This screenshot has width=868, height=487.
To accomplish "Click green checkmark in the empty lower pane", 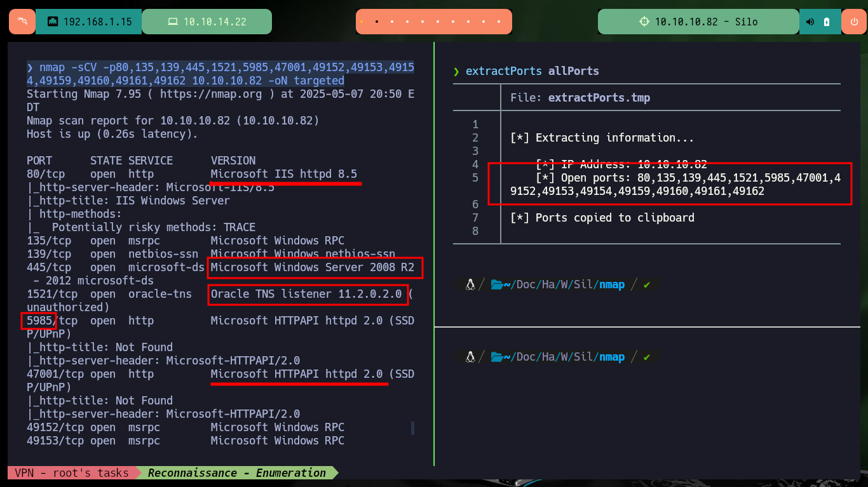I will pos(647,357).
